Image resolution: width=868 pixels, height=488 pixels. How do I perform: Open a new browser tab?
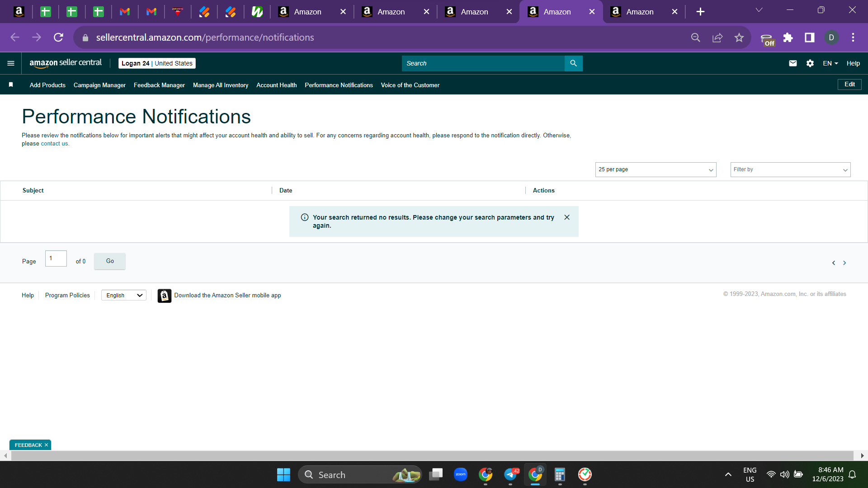[700, 12]
